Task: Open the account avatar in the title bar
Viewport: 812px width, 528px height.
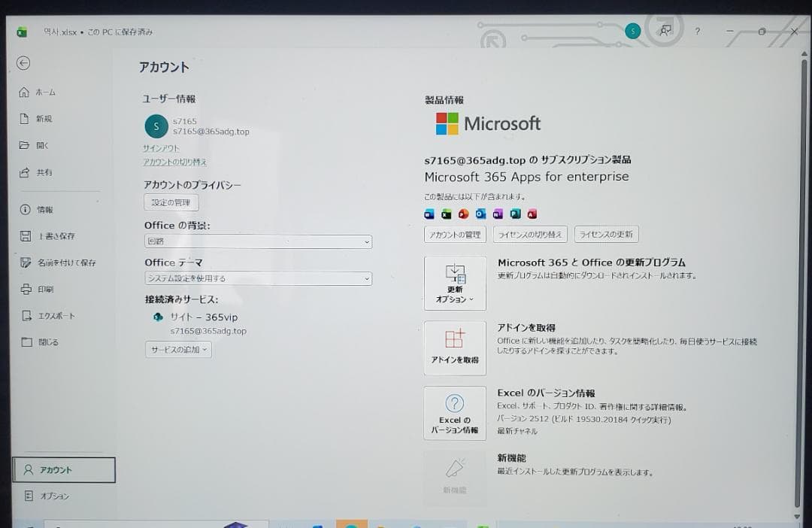Action: (632, 31)
